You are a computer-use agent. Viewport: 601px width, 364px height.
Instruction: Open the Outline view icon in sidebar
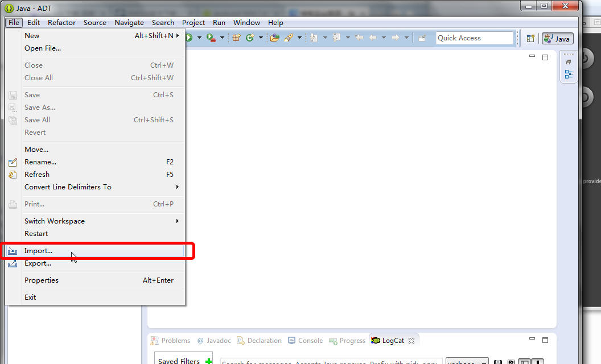click(x=569, y=75)
